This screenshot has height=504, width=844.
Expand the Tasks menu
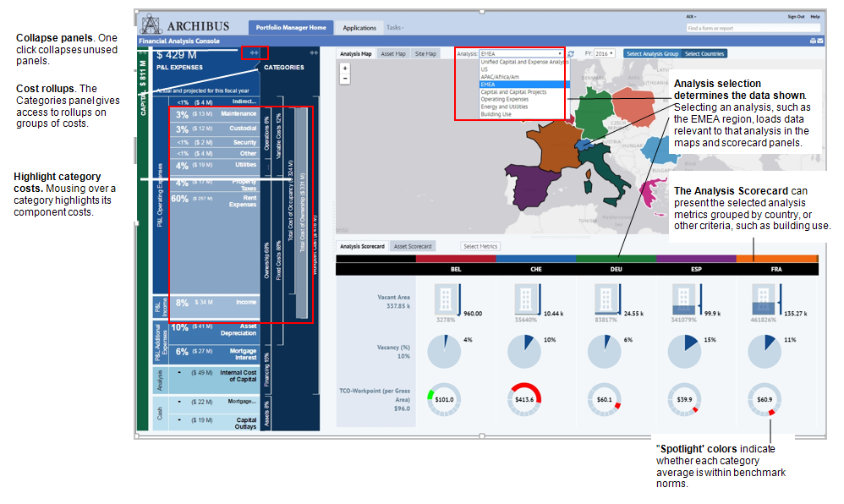tap(394, 27)
